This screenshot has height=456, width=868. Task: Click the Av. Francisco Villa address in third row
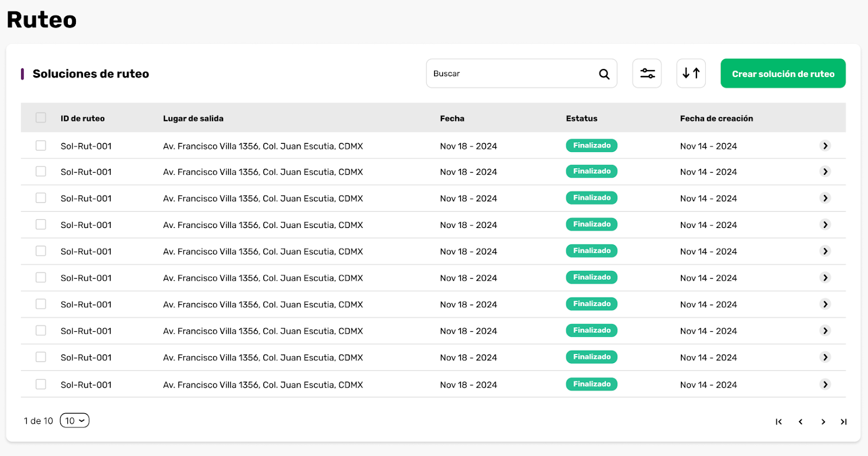pyautogui.click(x=263, y=199)
